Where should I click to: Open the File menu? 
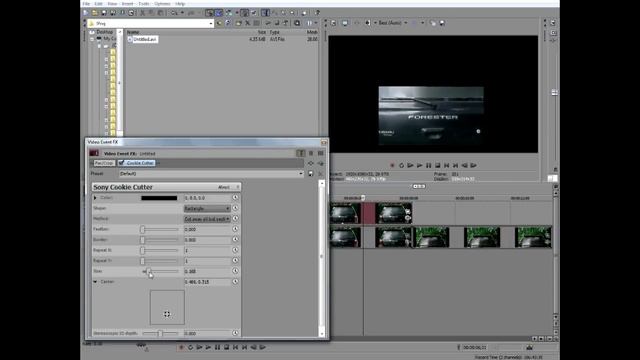[86, 4]
